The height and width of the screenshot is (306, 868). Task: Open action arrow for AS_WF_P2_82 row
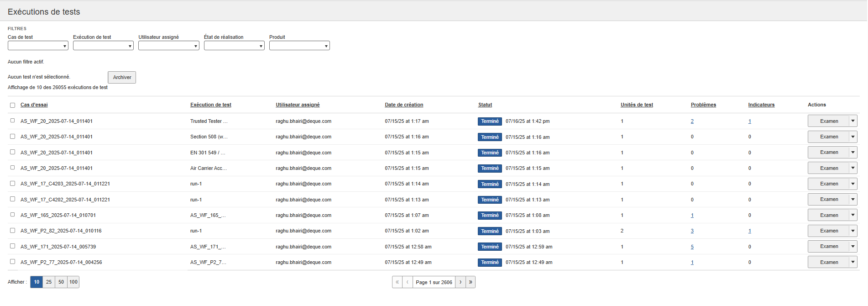[x=852, y=231]
